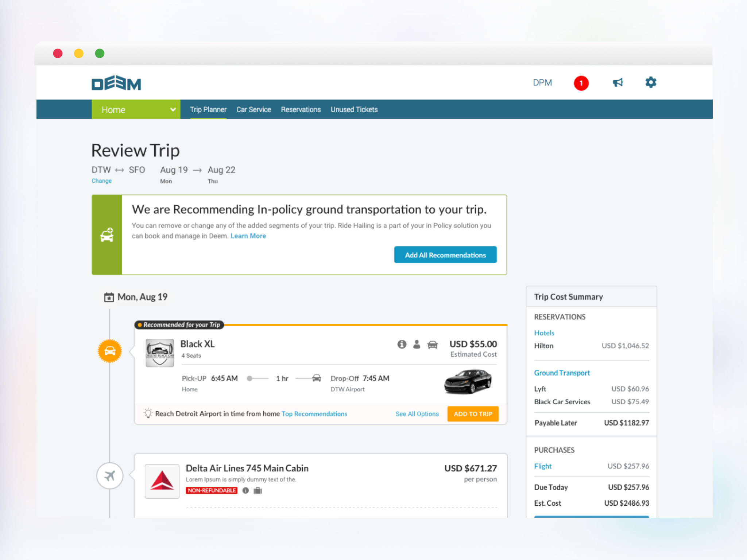
Task: Click the 'Hilton' row amount USD $1,046.52
Action: click(x=625, y=346)
